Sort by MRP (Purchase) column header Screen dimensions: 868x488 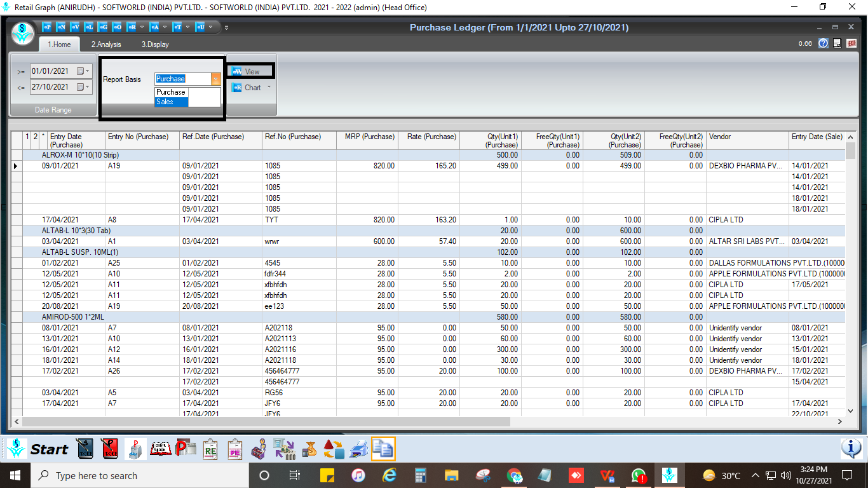pos(367,140)
